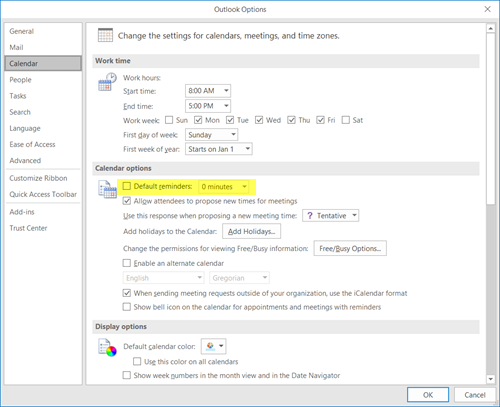Viewport: 500px width, 407px height.
Task: Close the Outlook Options dialog
Action: pyautogui.click(x=487, y=9)
